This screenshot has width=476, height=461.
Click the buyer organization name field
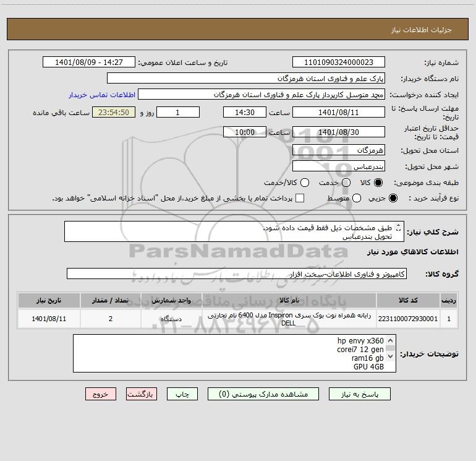click(x=246, y=79)
